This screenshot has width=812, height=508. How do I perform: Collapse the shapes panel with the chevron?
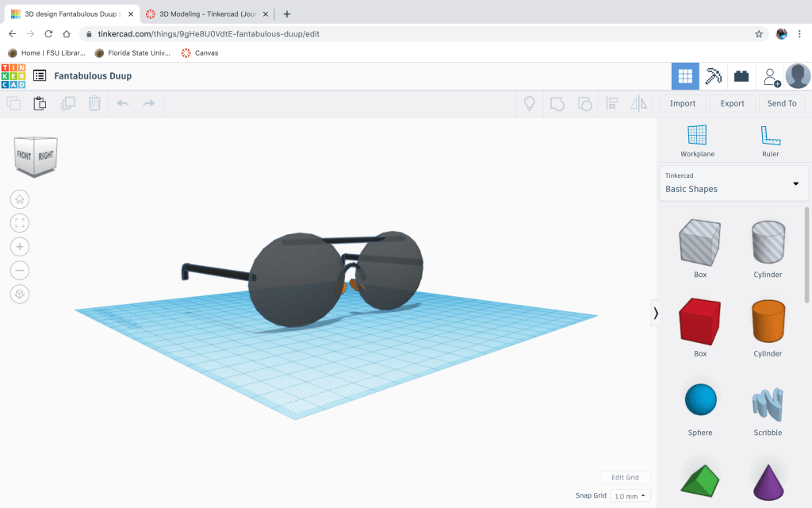[655, 313]
